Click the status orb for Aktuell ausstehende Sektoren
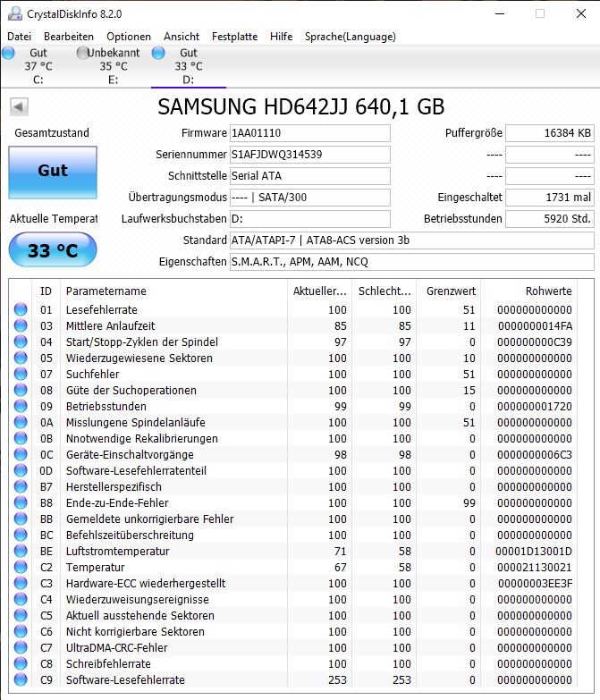The image size is (600, 700). (x=21, y=615)
